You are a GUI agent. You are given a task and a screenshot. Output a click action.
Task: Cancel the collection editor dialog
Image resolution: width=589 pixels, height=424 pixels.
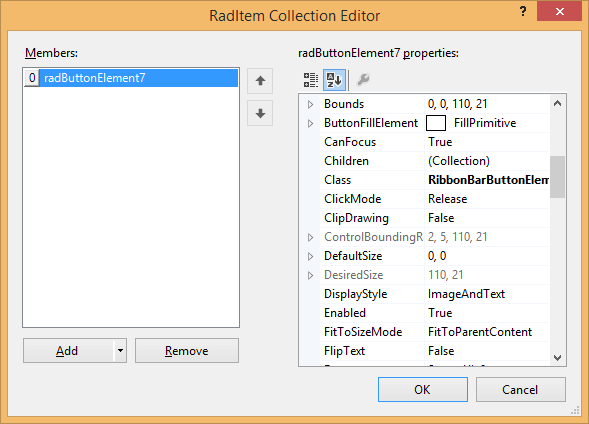pyautogui.click(x=521, y=389)
